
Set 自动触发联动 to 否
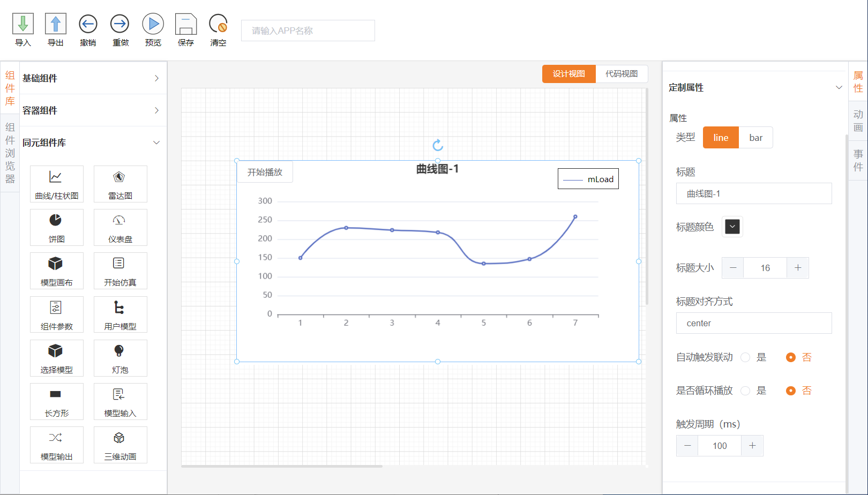pyautogui.click(x=791, y=357)
